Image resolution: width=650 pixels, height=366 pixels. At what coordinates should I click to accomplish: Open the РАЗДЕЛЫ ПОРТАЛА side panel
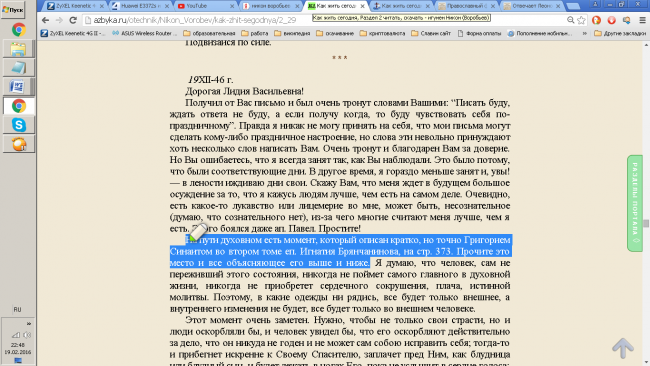point(635,203)
